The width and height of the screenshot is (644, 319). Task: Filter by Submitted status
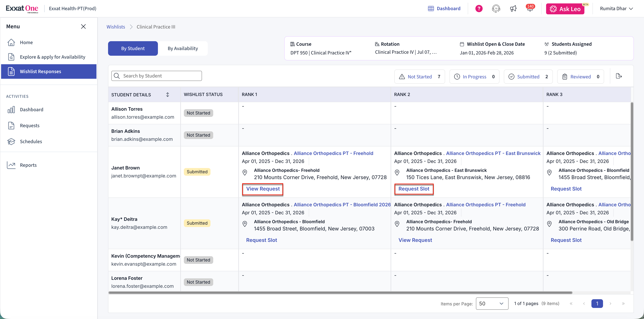pos(528,77)
